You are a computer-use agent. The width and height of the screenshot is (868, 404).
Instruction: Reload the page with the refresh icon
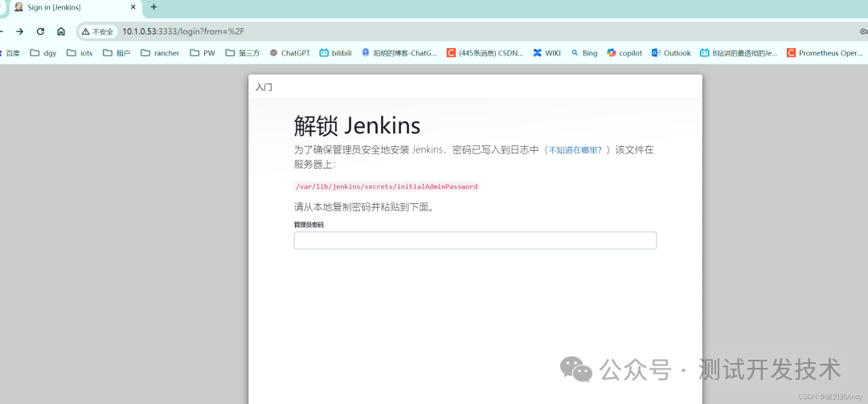point(40,31)
